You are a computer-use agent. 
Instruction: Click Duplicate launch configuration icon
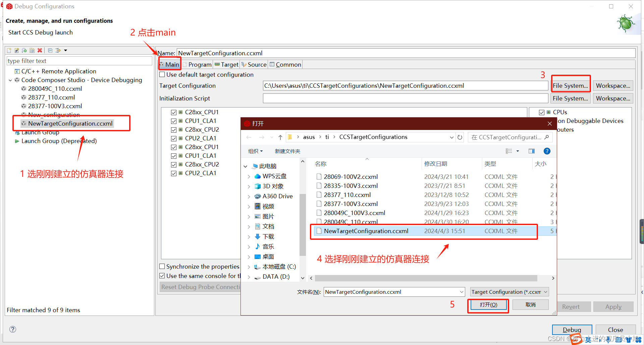[32, 50]
